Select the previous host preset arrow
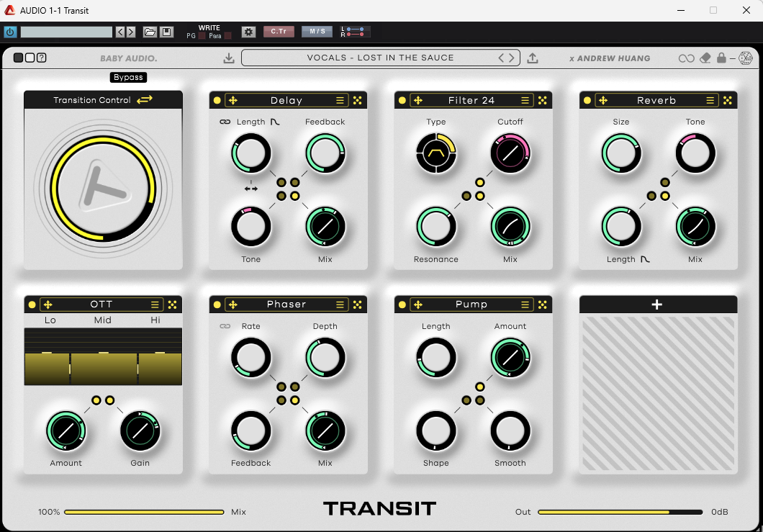This screenshot has height=532, width=763. click(x=121, y=32)
